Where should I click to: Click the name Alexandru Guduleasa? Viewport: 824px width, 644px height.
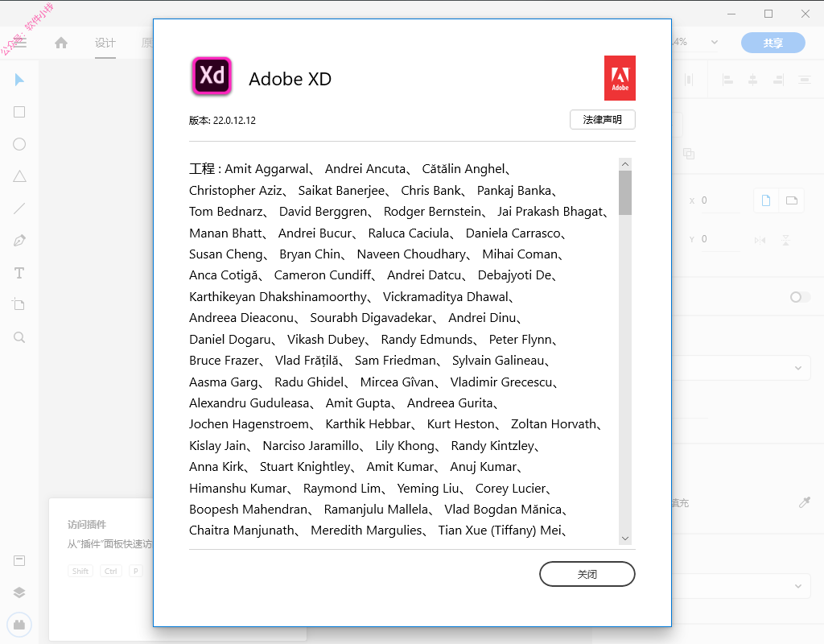249,402
